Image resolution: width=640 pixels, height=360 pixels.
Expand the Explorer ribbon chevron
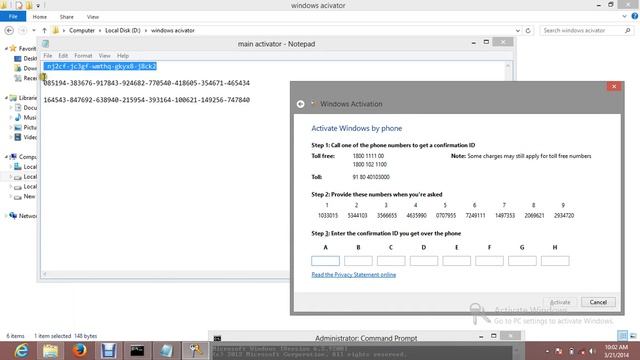(624, 17)
